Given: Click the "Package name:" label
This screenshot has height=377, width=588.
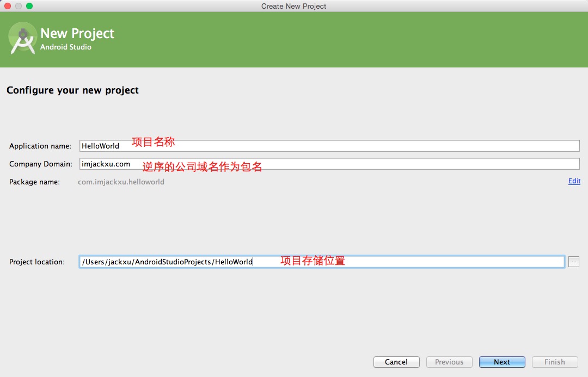Looking at the screenshot, I should click(x=34, y=182).
